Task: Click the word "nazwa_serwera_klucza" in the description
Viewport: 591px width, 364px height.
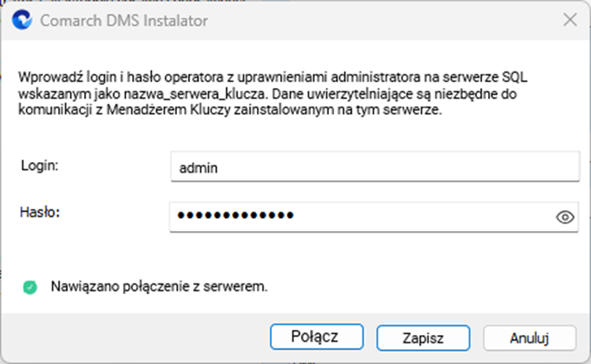Action: 196,94
